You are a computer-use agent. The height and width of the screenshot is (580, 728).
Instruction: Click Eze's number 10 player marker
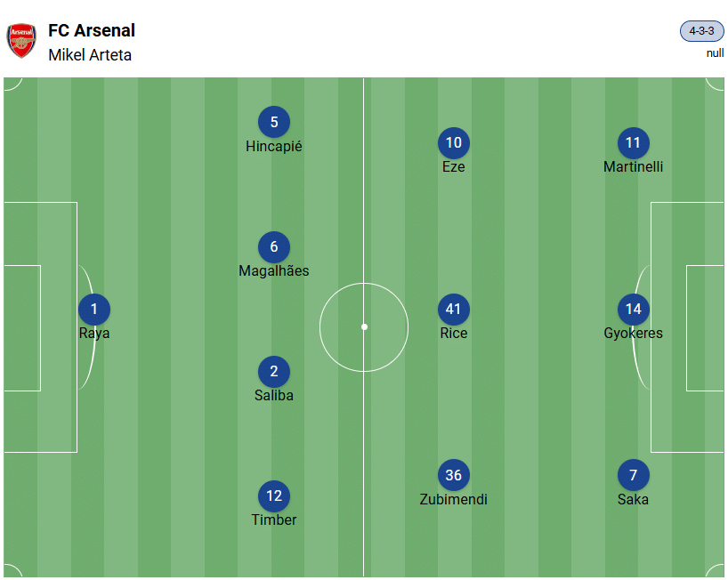point(454,143)
